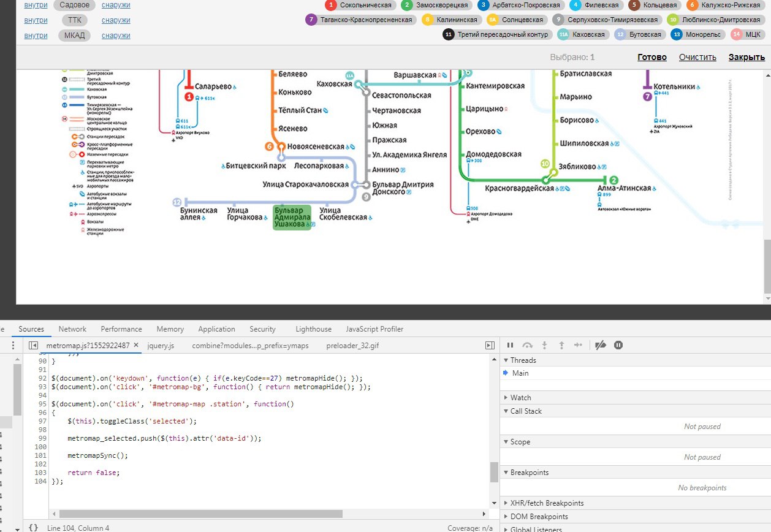
Task: Open the Network panel tab
Action: (72, 329)
